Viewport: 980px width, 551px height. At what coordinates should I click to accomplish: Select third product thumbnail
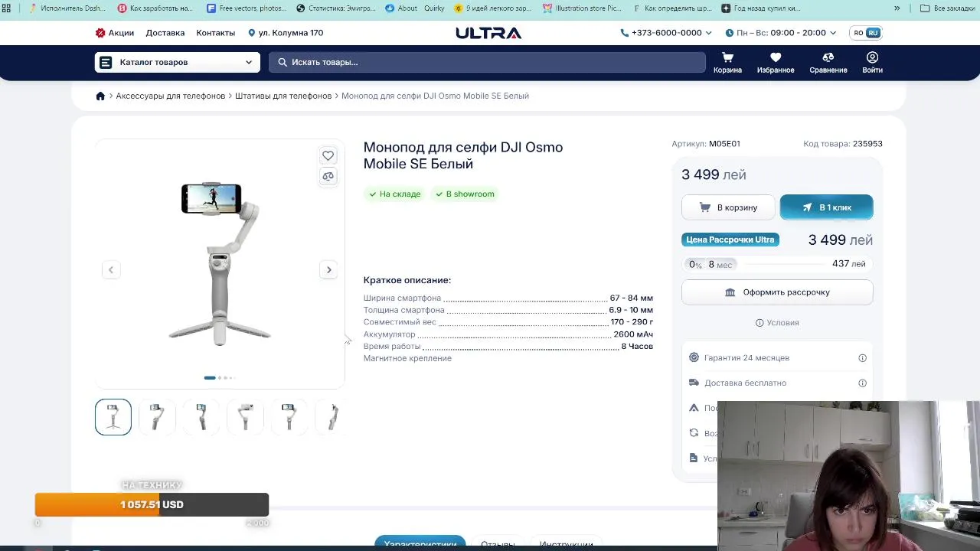(201, 417)
